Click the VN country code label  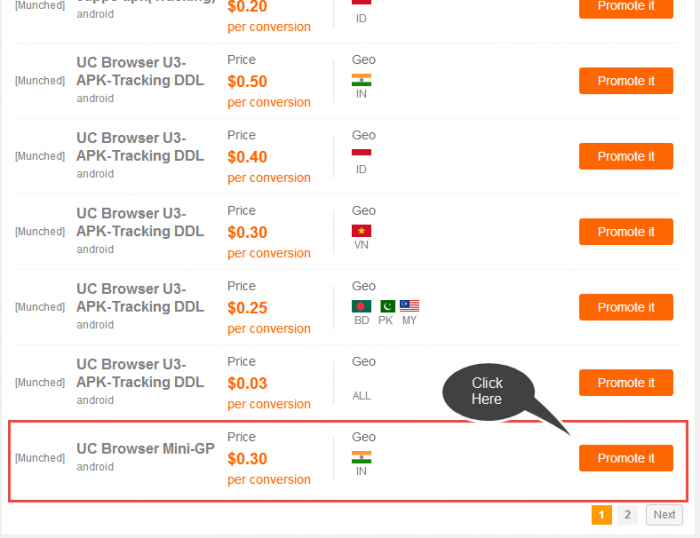pos(361,245)
